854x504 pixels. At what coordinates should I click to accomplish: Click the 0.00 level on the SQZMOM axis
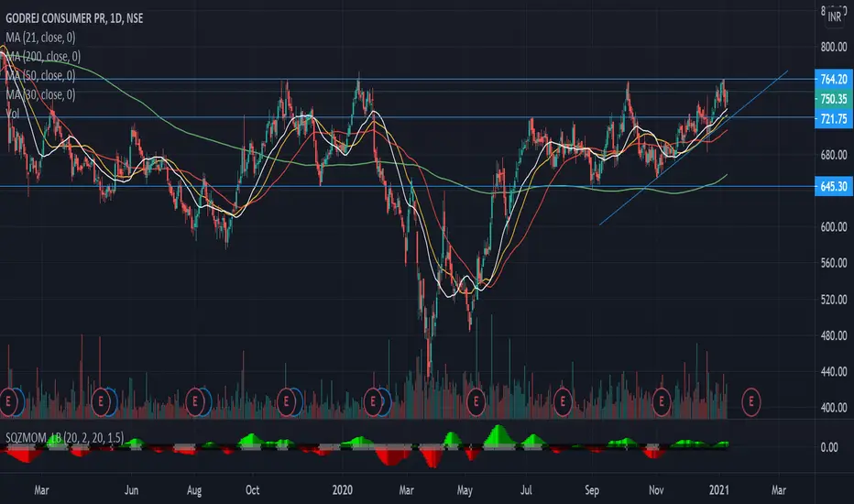[x=829, y=447]
